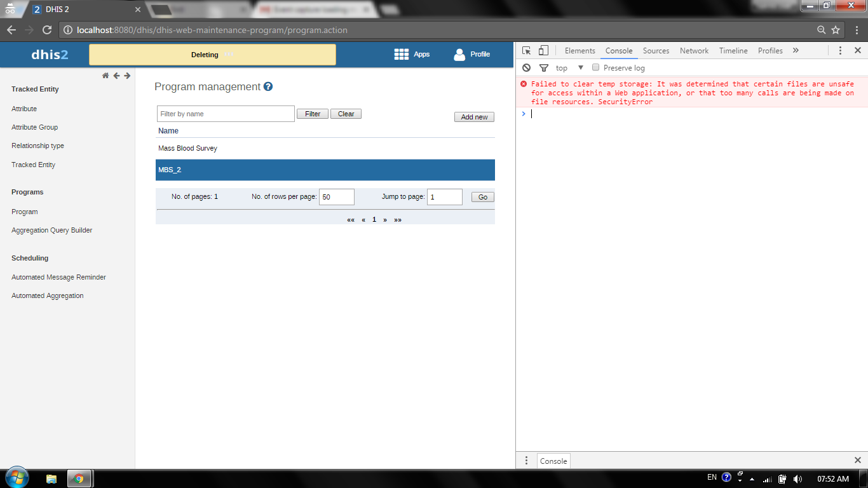Open the top execution context dropdown
The width and height of the screenshot is (868, 488).
pyautogui.click(x=570, y=68)
